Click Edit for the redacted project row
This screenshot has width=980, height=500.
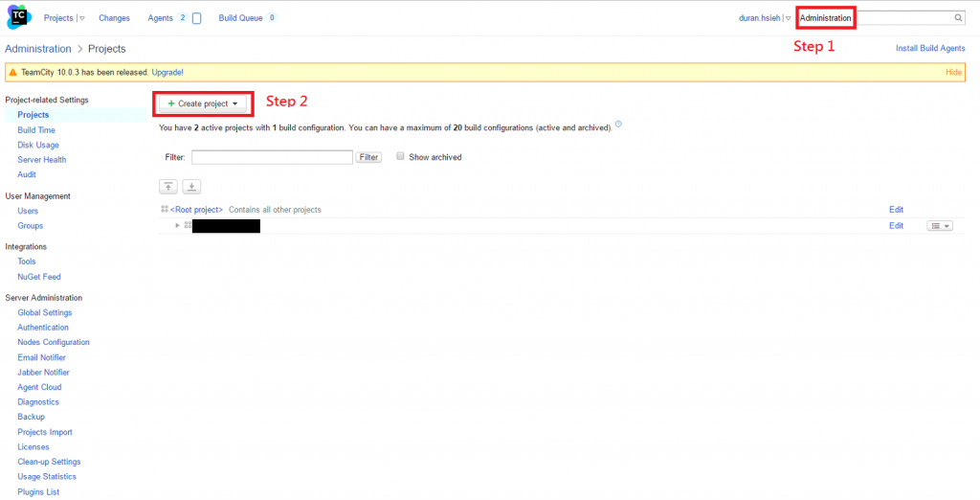click(896, 226)
